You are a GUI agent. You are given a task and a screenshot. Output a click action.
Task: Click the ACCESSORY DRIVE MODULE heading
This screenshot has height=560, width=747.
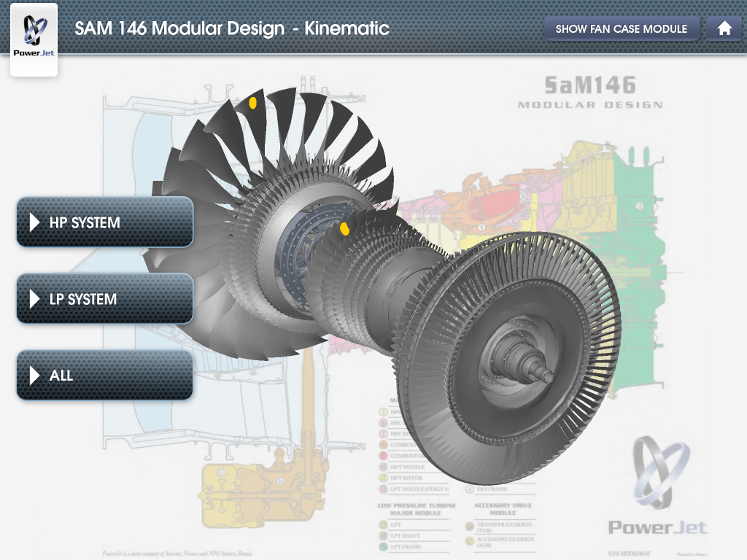503,508
